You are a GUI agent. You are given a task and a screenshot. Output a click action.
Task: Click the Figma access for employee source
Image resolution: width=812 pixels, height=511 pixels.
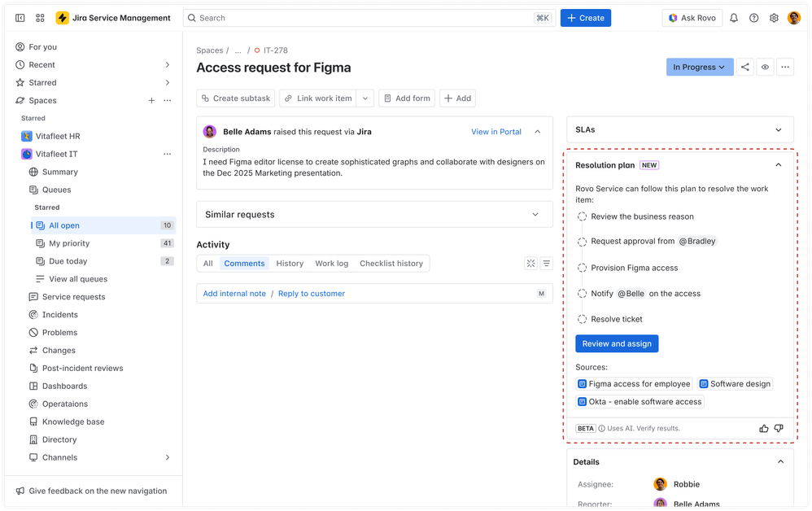coord(635,383)
